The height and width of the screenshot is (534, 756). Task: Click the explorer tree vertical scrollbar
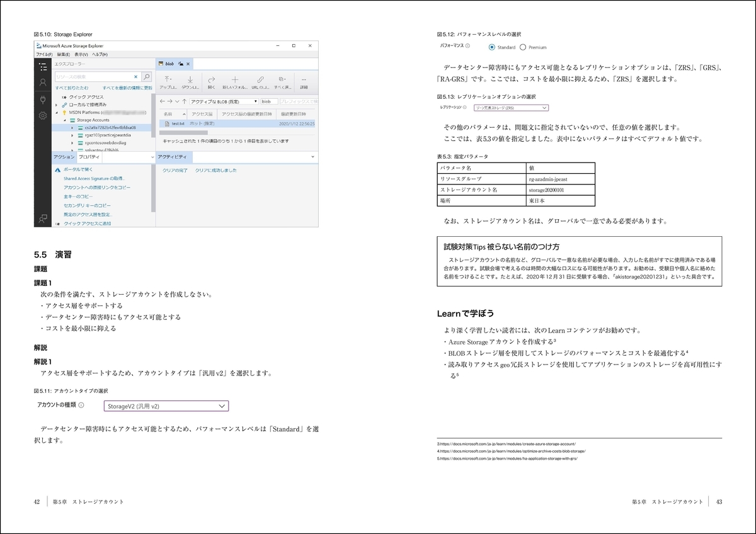pyautogui.click(x=153, y=116)
